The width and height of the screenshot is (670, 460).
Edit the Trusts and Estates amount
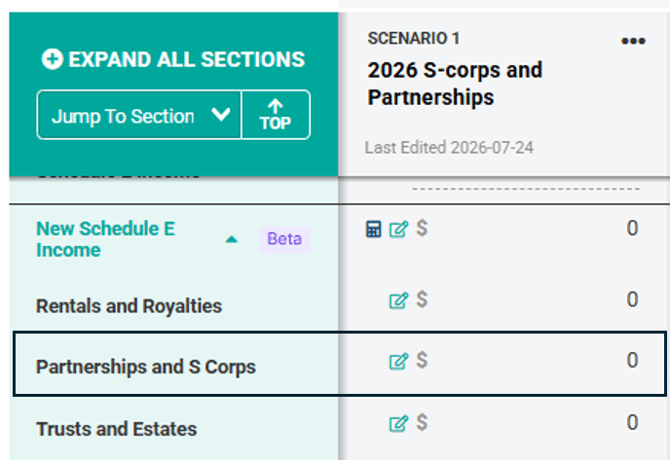(x=398, y=424)
